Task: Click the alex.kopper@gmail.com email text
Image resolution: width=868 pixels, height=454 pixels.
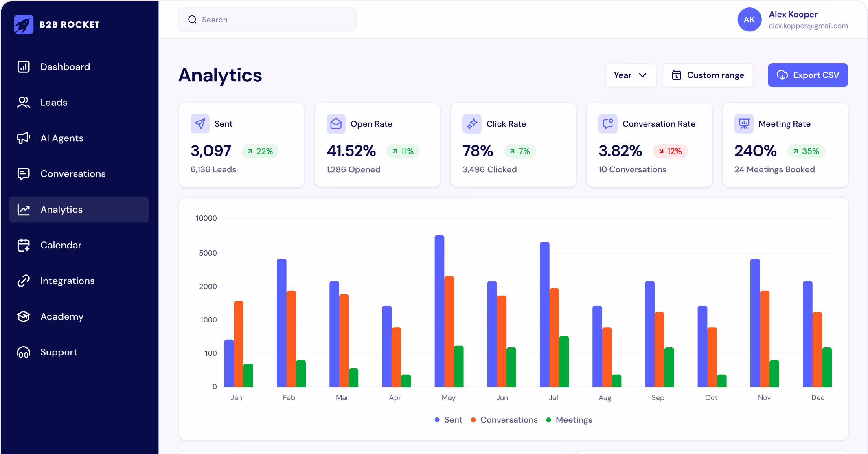Action: pos(808,26)
